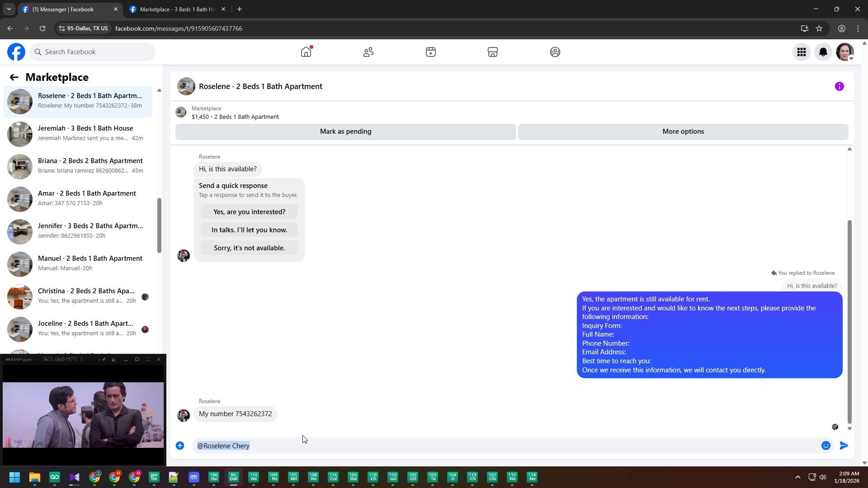Click the message text input field

pos(497,446)
